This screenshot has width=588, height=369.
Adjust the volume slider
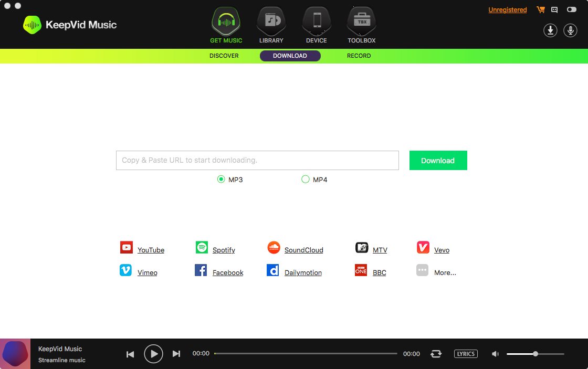pyautogui.click(x=535, y=354)
